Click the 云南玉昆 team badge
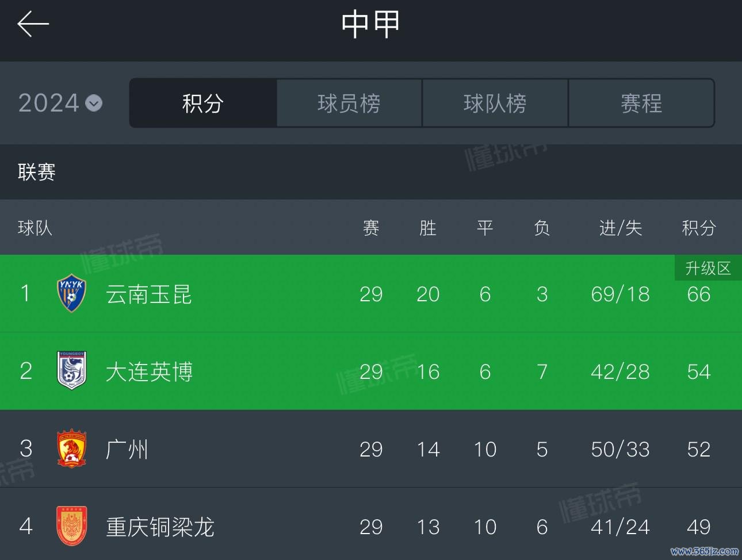Viewport: 742px width, 560px height. 71,293
